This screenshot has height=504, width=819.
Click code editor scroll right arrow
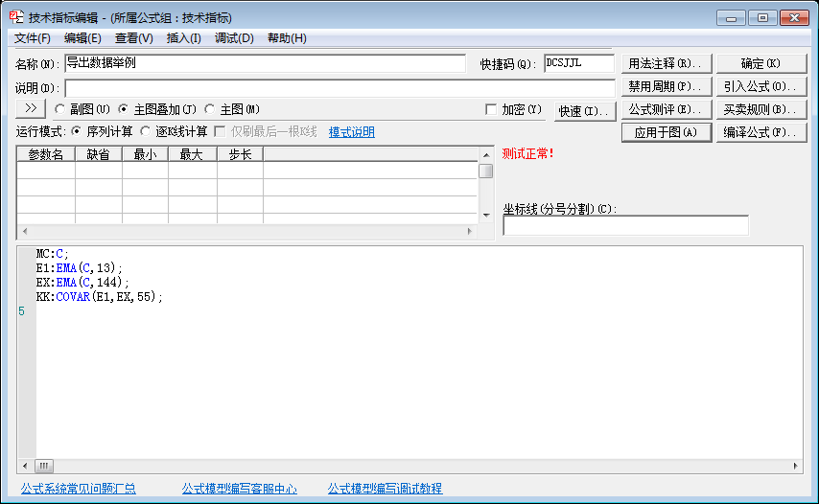795,466
